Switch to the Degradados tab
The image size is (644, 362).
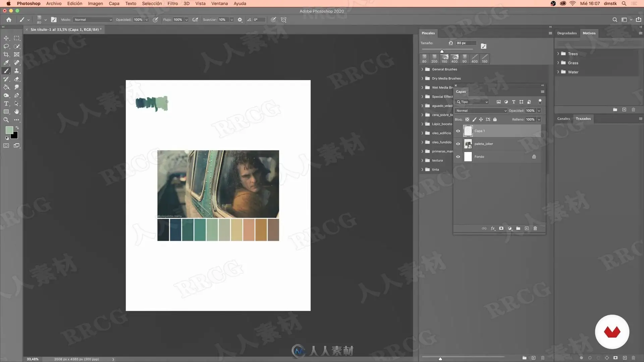point(567,33)
